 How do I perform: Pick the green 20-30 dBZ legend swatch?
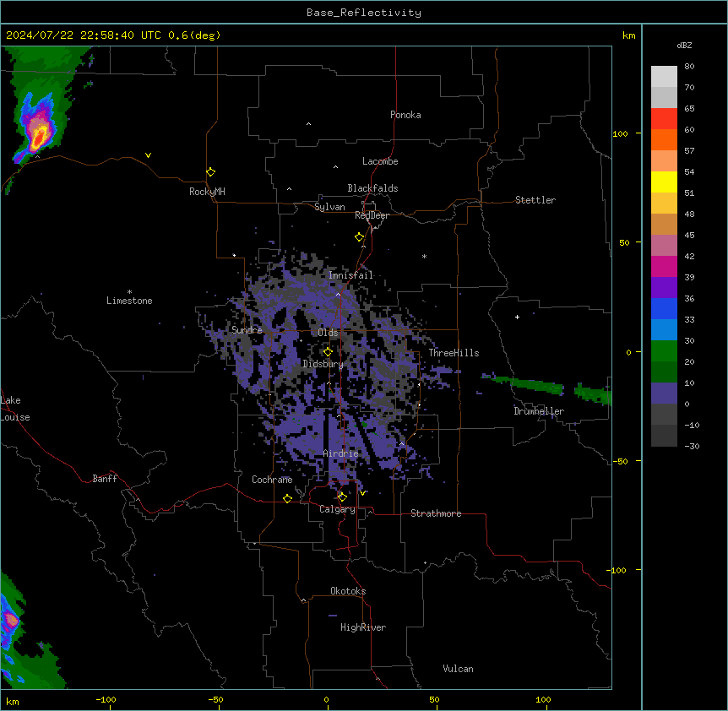coord(664,351)
